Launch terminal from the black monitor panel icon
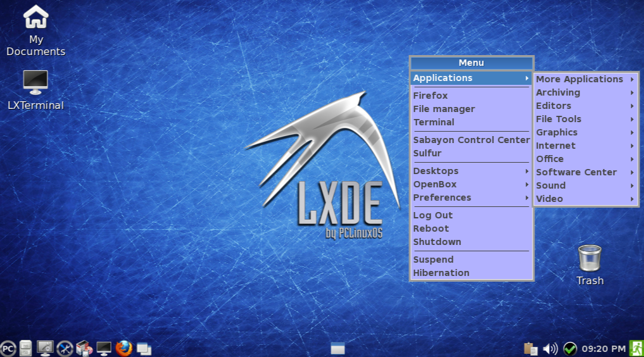 (x=103, y=348)
